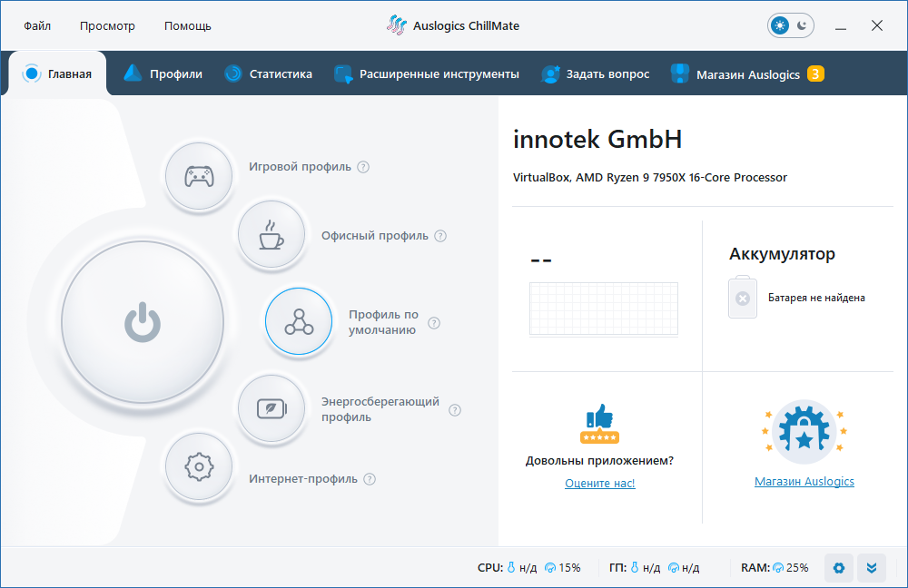The image size is (908, 588).
Task: Click the VirtualBox AMD Ryzen processor text
Action: 650,178
